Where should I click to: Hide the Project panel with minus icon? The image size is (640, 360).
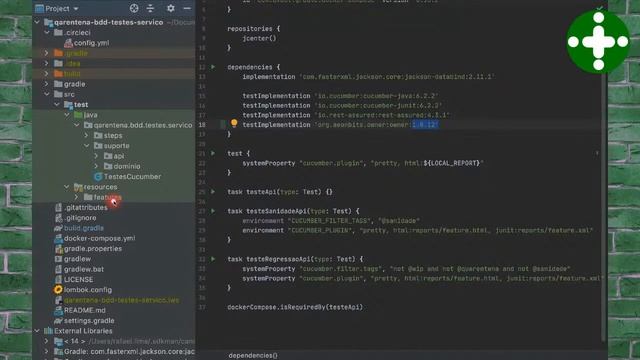click(x=187, y=8)
